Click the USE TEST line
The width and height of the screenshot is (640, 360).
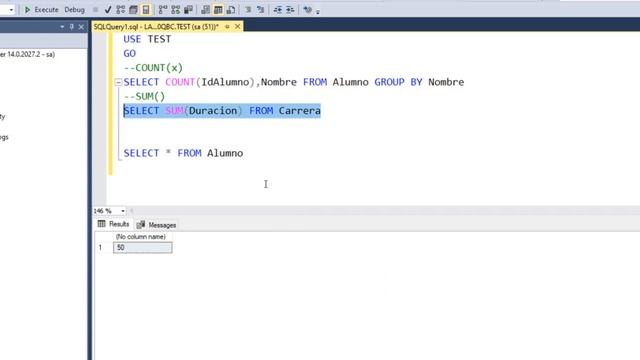click(147, 39)
